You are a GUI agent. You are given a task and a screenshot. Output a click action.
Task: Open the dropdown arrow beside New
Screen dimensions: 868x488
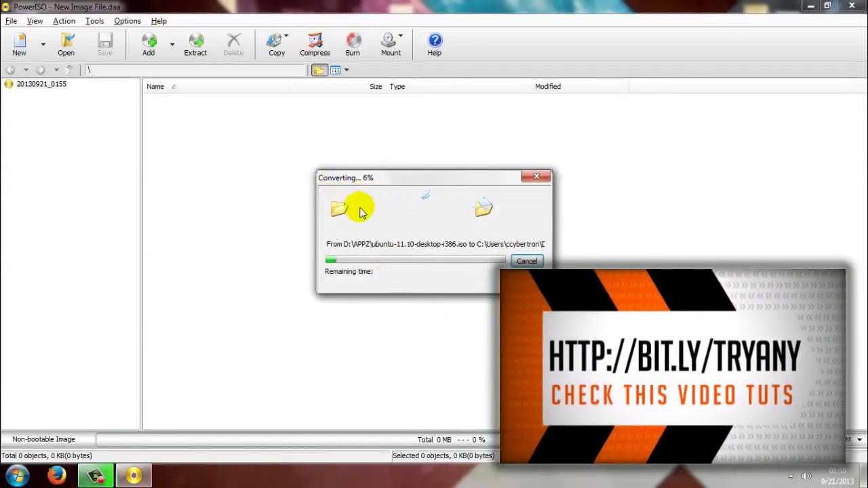click(43, 45)
